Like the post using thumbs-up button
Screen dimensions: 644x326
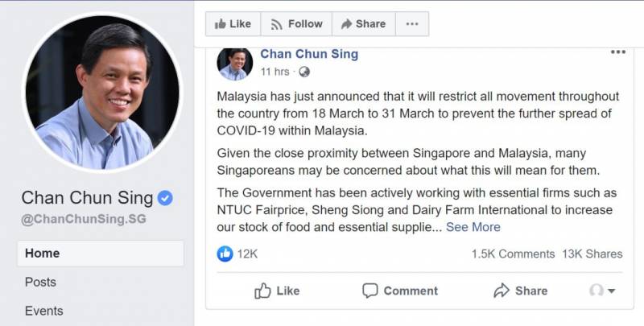277,291
